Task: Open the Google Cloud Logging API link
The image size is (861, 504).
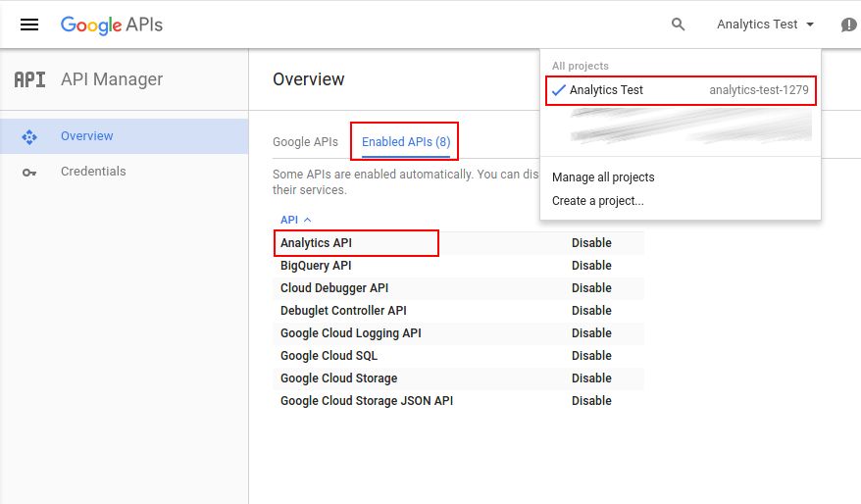Action: [351, 332]
